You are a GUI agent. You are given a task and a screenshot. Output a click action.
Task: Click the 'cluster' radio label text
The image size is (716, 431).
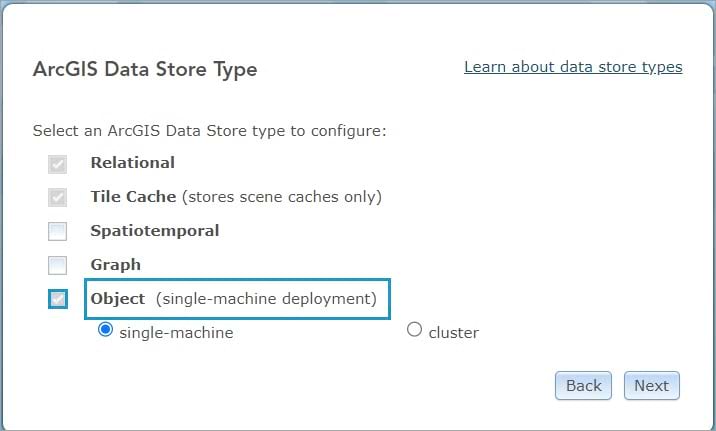[453, 332]
